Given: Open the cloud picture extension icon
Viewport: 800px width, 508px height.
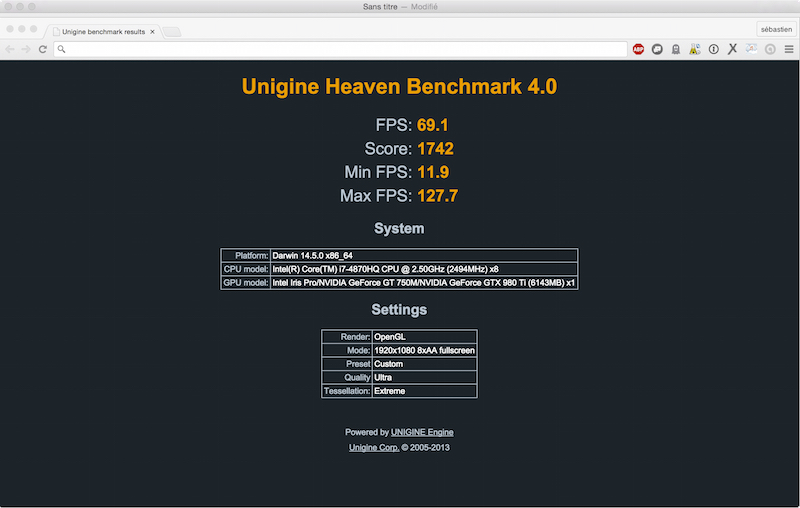Looking at the screenshot, I should [x=751, y=49].
